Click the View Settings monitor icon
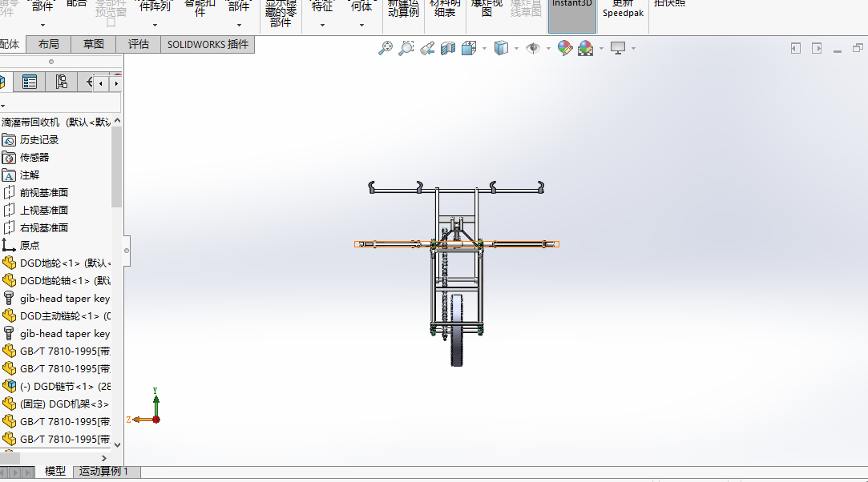This screenshot has height=482, width=868. point(618,49)
